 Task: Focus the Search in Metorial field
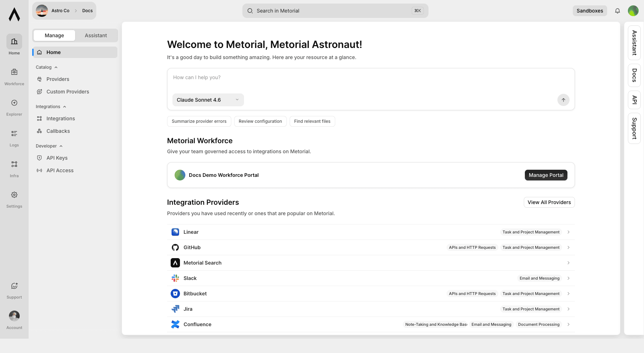point(335,11)
